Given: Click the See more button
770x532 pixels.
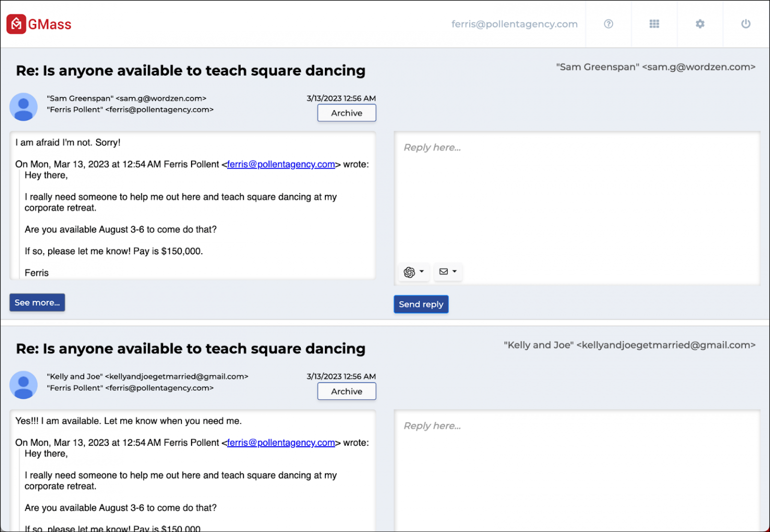Looking at the screenshot, I should pos(37,302).
